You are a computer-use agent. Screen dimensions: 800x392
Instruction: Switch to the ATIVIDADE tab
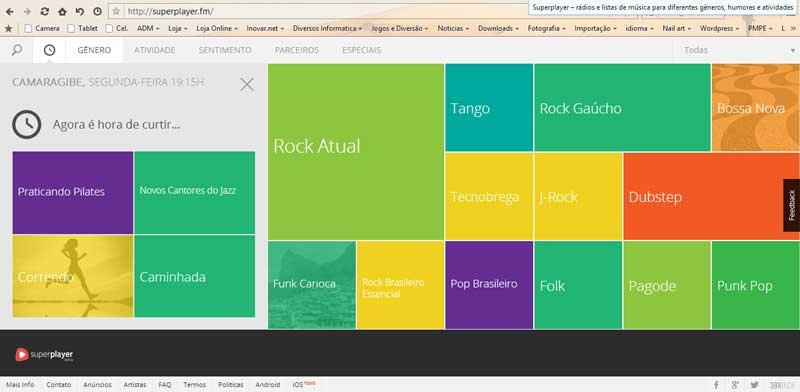tap(155, 50)
